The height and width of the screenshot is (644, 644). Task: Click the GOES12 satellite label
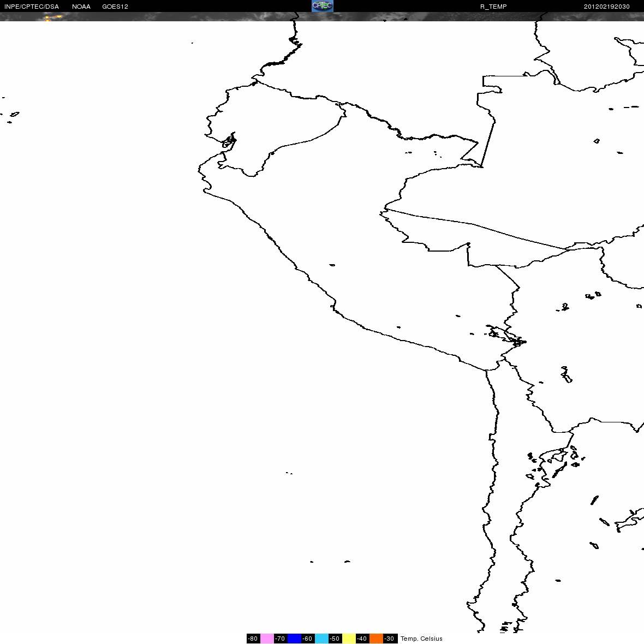coord(115,7)
